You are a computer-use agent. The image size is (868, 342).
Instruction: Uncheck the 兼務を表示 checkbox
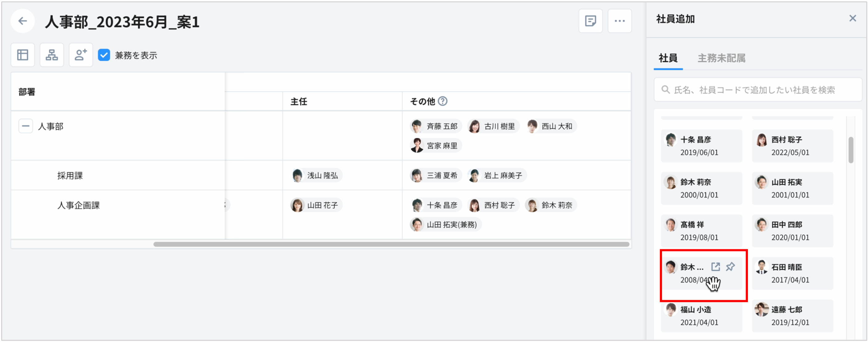pyautogui.click(x=104, y=55)
